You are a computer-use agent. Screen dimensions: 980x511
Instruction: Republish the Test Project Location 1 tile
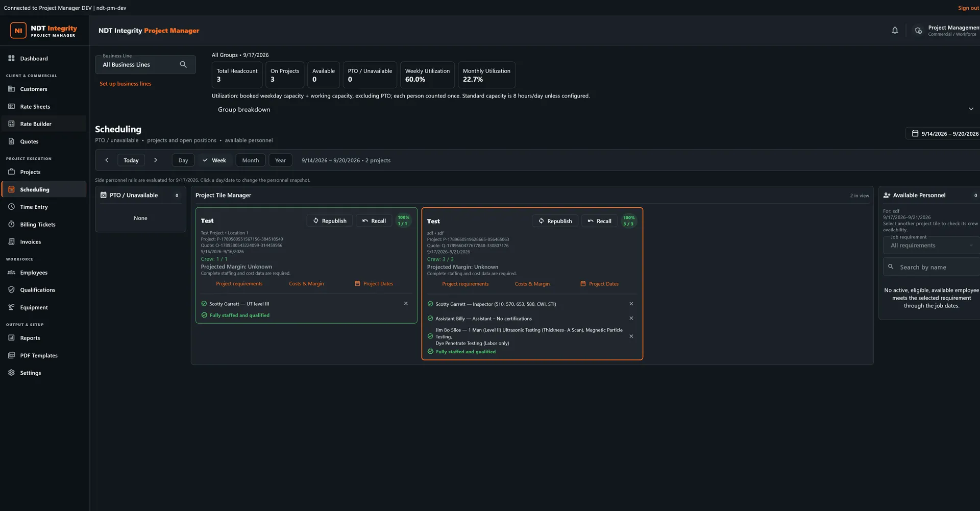(330, 221)
